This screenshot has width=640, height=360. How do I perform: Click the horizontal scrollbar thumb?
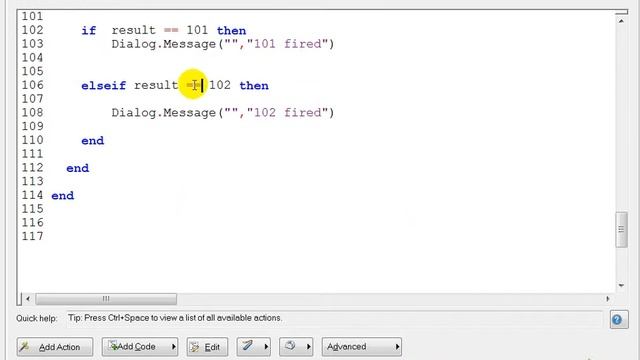106,299
